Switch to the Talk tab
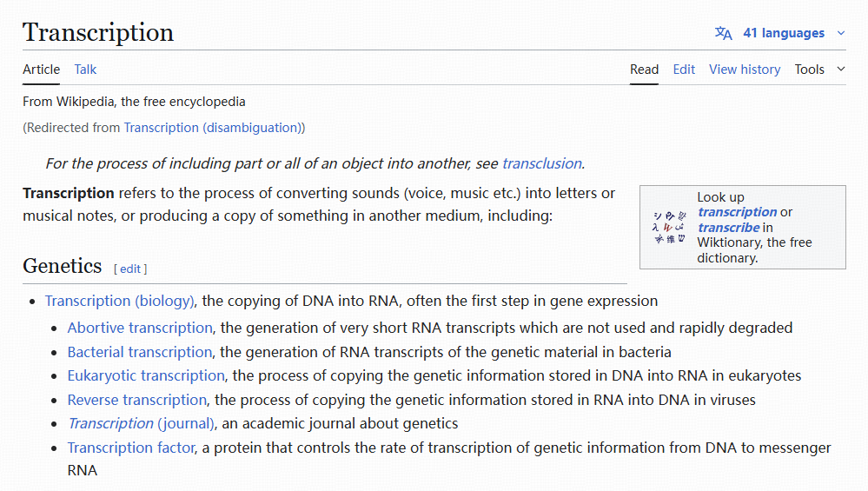The height and width of the screenshot is (491, 868). click(x=85, y=70)
